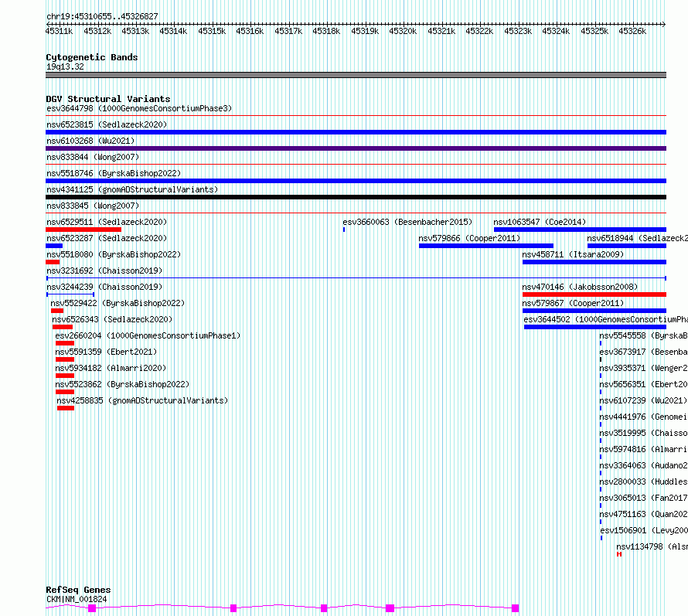Click the esv3644798 variant label
This screenshot has height=616, width=688.
[139, 108]
